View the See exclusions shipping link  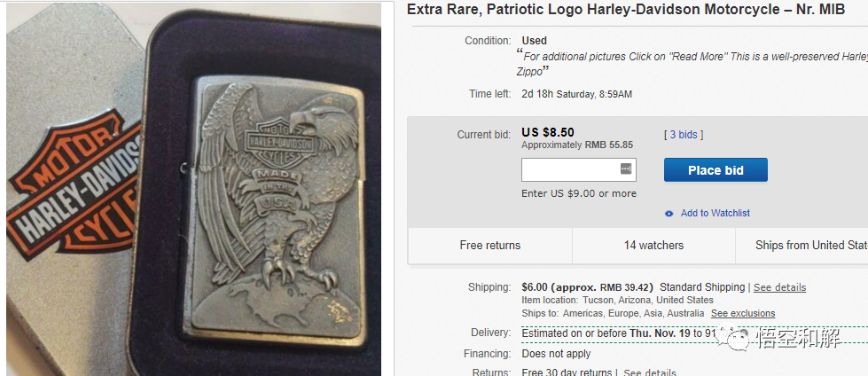point(743,313)
